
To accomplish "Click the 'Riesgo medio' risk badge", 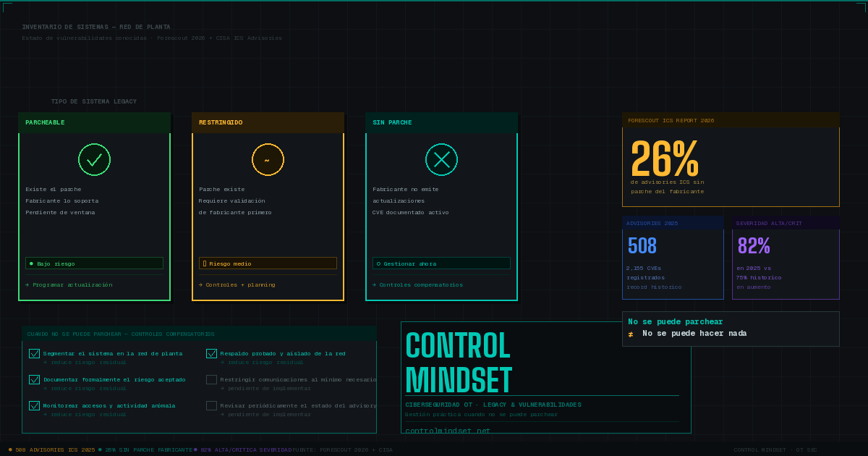I will click(x=268, y=263).
